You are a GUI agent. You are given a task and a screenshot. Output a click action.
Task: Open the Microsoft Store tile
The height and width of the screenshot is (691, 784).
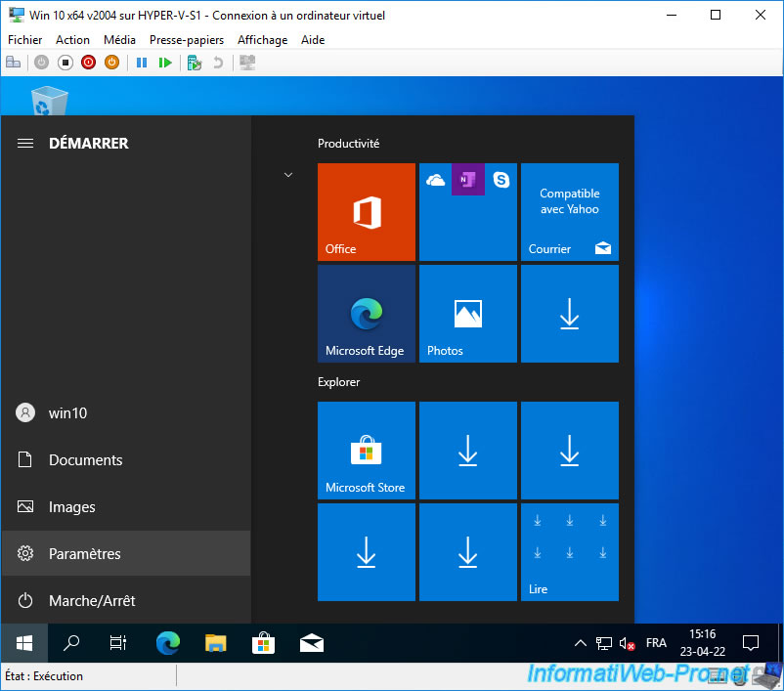tap(367, 451)
